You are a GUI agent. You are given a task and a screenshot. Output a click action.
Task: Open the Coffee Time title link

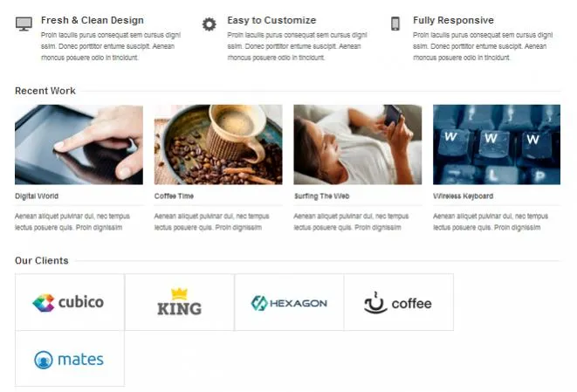pyautogui.click(x=174, y=196)
